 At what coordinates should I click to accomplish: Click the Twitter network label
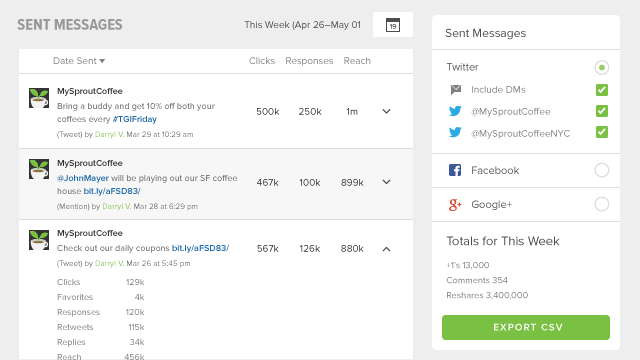462,67
